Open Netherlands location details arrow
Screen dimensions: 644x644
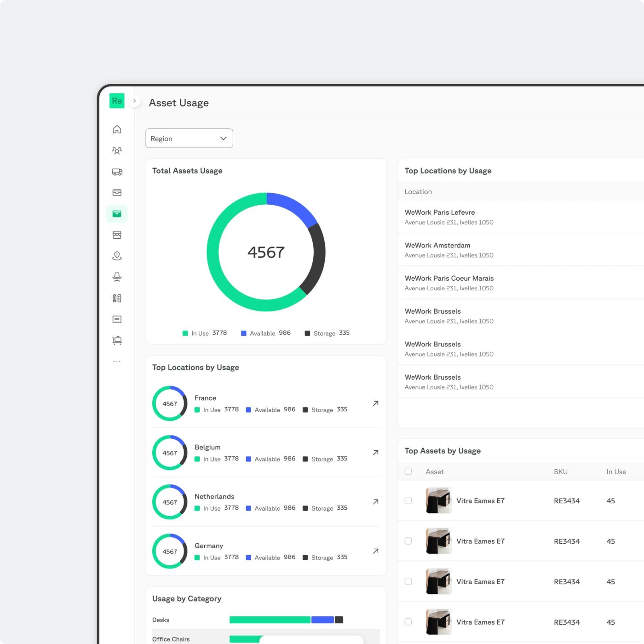(375, 502)
